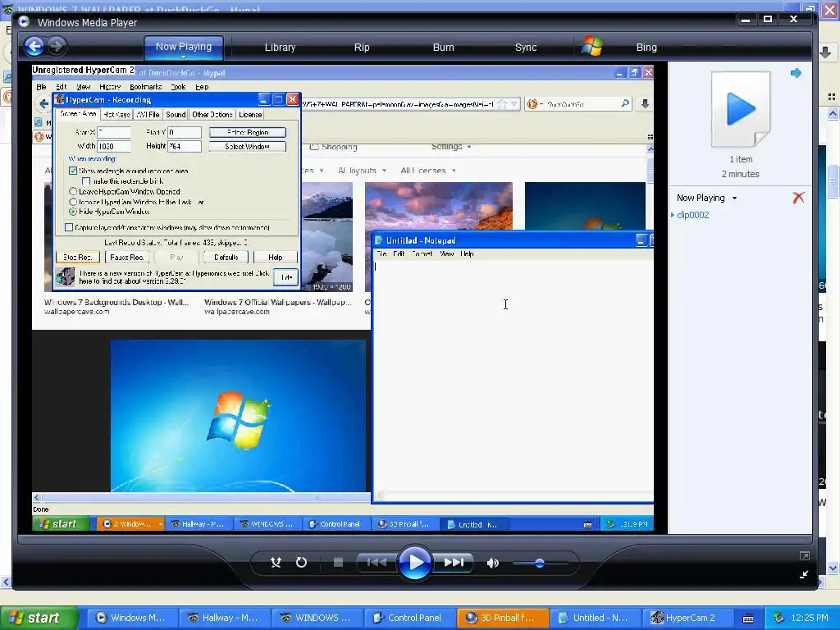
Task: Click the browser scrollbar up arrow
Action: click(x=833, y=113)
